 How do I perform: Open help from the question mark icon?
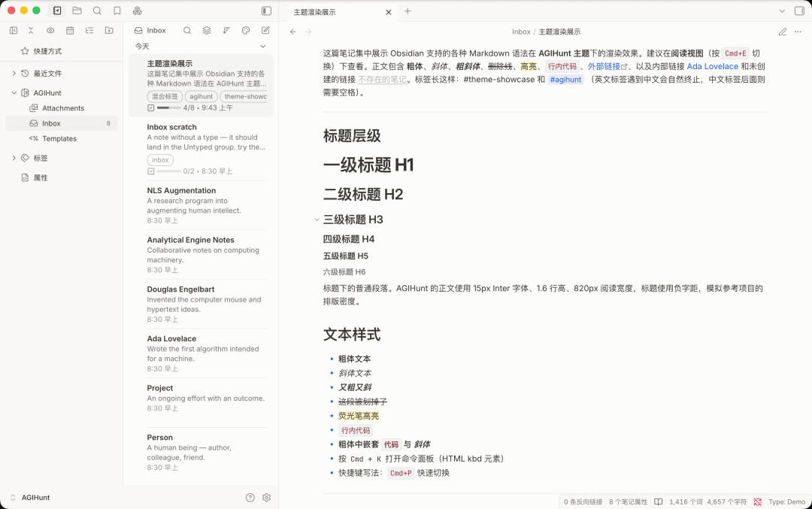pyautogui.click(x=250, y=498)
